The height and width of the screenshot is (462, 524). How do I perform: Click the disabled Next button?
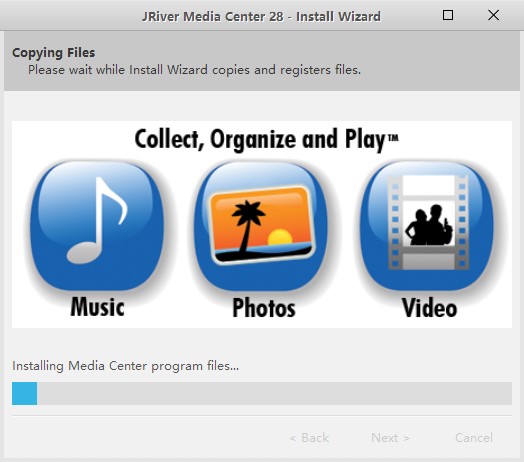tap(390, 438)
